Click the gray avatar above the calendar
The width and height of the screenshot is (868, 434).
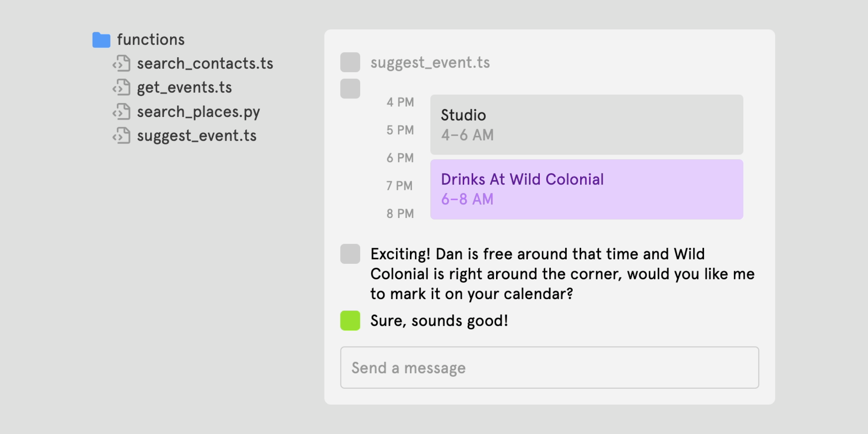[x=350, y=89]
